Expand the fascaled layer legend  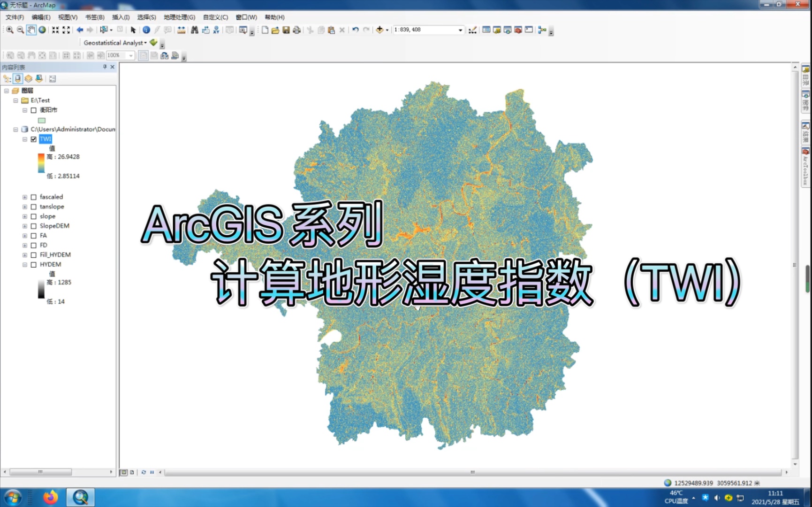25,197
